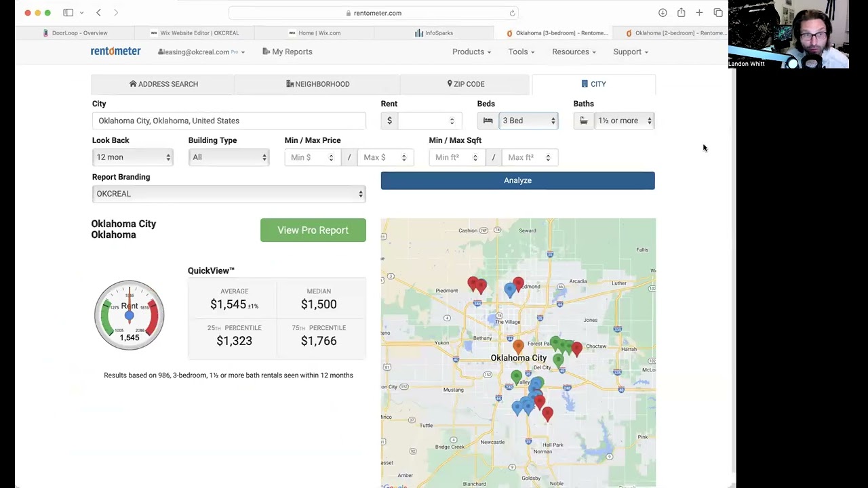Click the Oklahoma City label on map
This screenshot has height=488, width=868.
pyautogui.click(x=519, y=358)
